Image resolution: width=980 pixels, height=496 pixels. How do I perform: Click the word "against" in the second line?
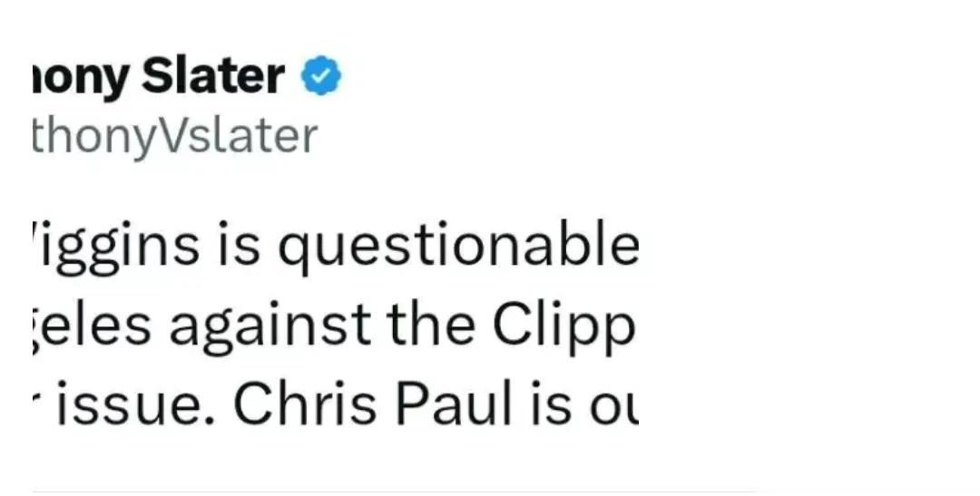click(x=270, y=326)
